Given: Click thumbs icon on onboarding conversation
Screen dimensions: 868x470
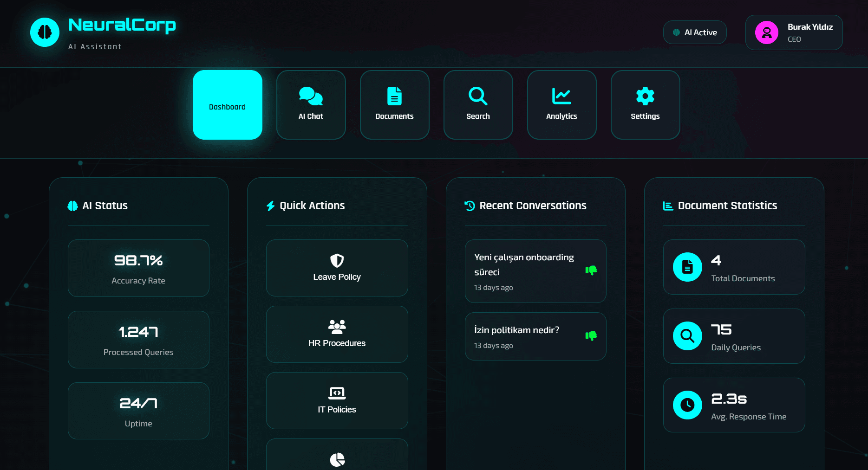Looking at the screenshot, I should pos(591,270).
